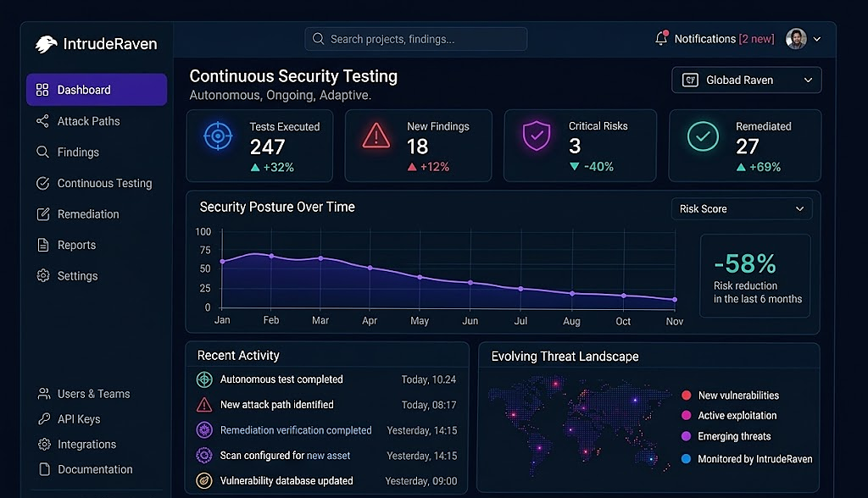This screenshot has width=868, height=498.
Task: Open the user profile avatar
Action: pyautogui.click(x=796, y=39)
